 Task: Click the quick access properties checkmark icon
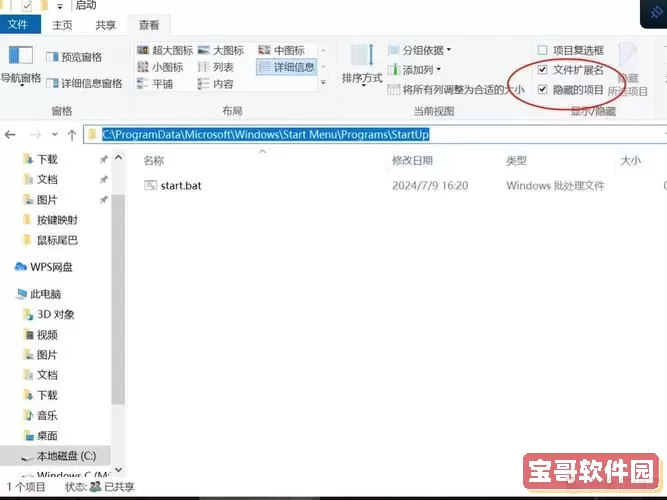(27, 6)
